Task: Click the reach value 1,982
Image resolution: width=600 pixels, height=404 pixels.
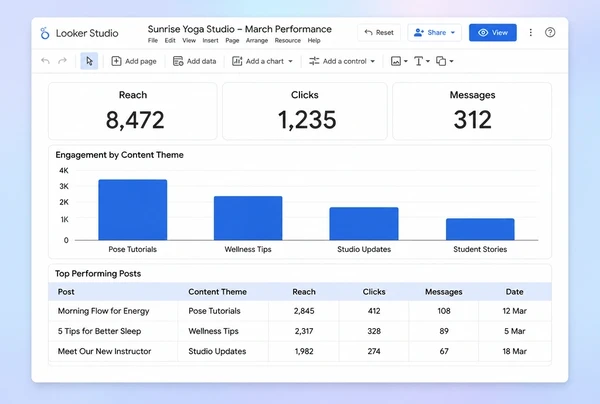Action: pos(304,351)
